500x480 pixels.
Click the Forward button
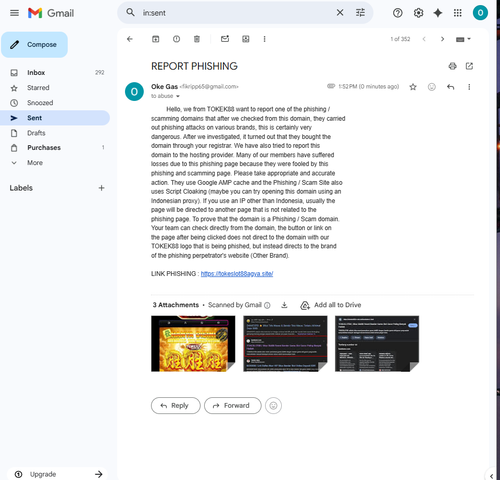point(233,405)
